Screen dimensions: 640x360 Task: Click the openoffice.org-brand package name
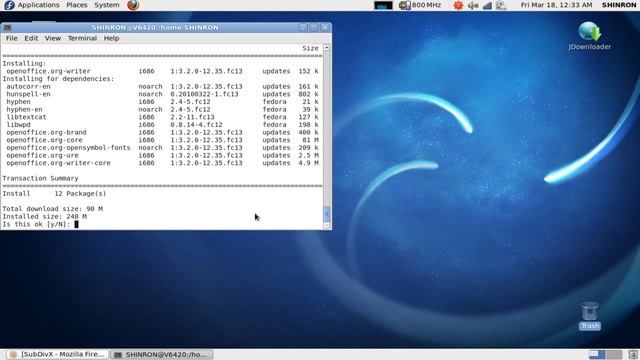click(x=46, y=132)
